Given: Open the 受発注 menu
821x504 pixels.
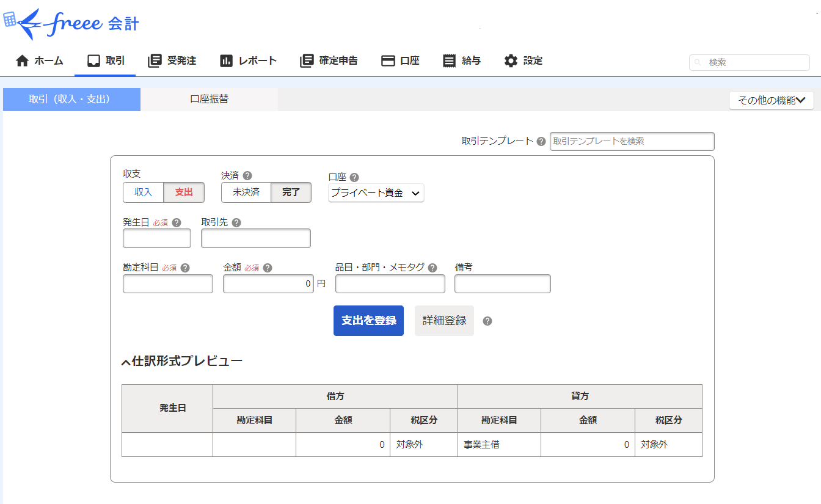Looking at the screenshot, I should click(172, 60).
